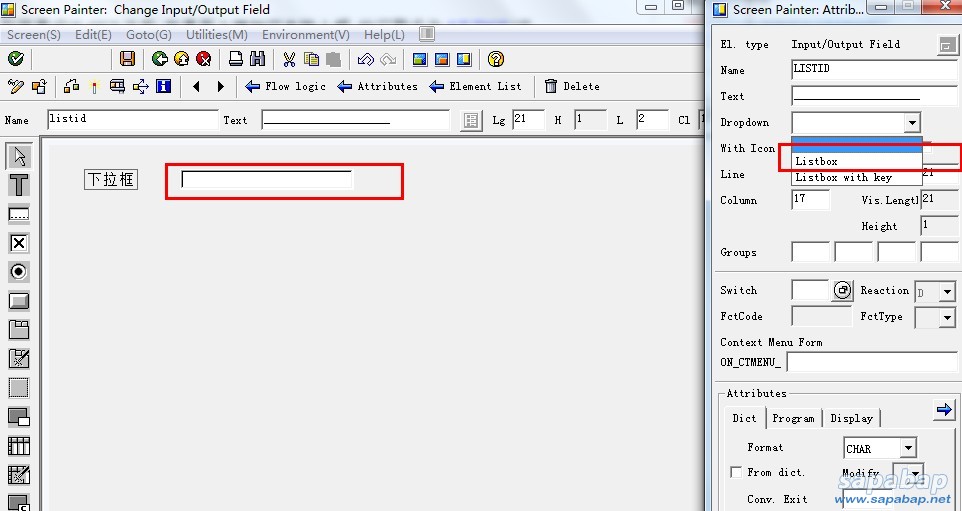Click the Save floppy disk icon
962x511 pixels.
click(x=127, y=59)
